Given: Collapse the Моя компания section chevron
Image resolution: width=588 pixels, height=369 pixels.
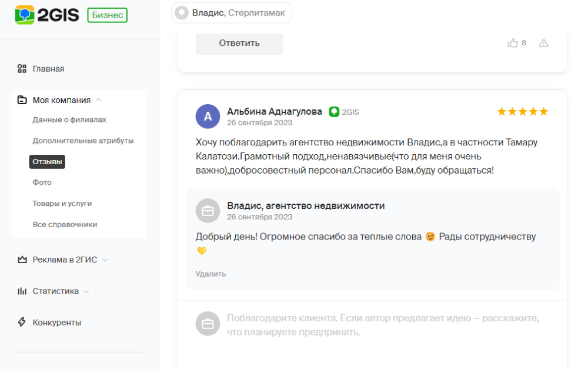Looking at the screenshot, I should [99, 100].
